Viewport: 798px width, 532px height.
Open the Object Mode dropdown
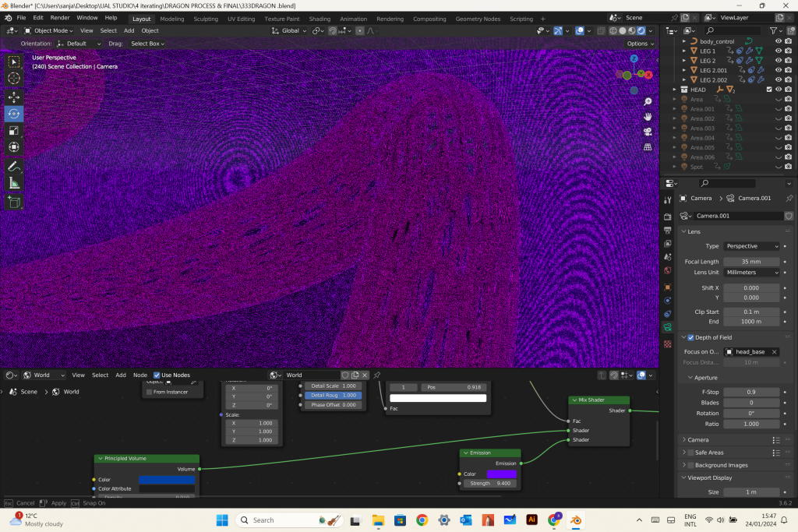click(48, 31)
